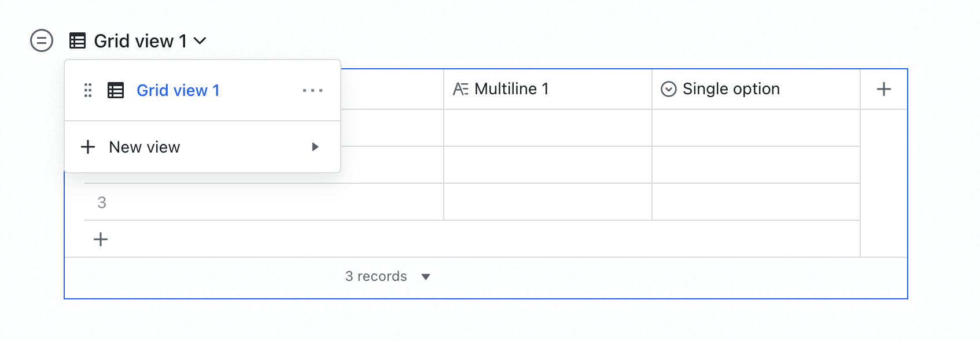Image resolution: width=980 pixels, height=341 pixels.
Task: Click the plus icon beside New view
Action: coord(88,147)
